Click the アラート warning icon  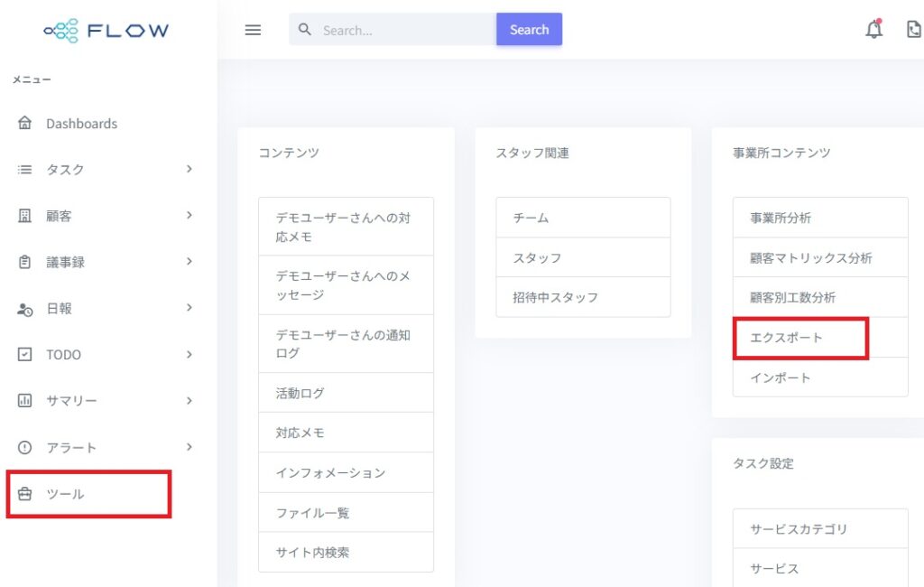point(24,447)
